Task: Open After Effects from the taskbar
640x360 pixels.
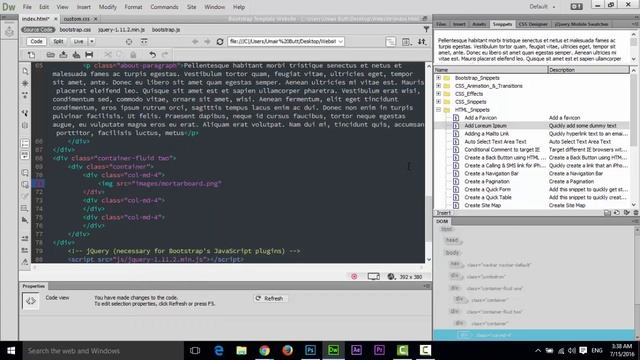Action: [356, 350]
